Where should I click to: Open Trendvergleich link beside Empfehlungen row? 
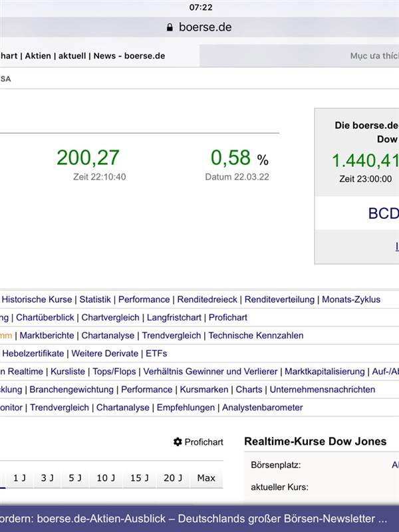pyautogui.click(x=59, y=408)
